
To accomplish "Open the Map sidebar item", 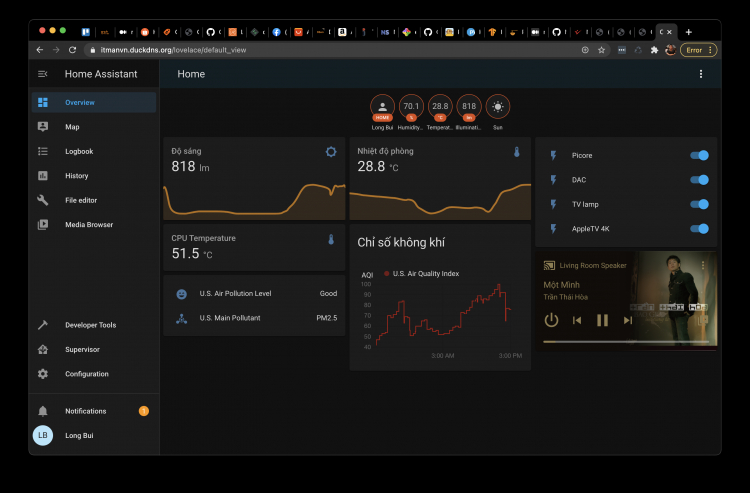I will click(x=94, y=127).
